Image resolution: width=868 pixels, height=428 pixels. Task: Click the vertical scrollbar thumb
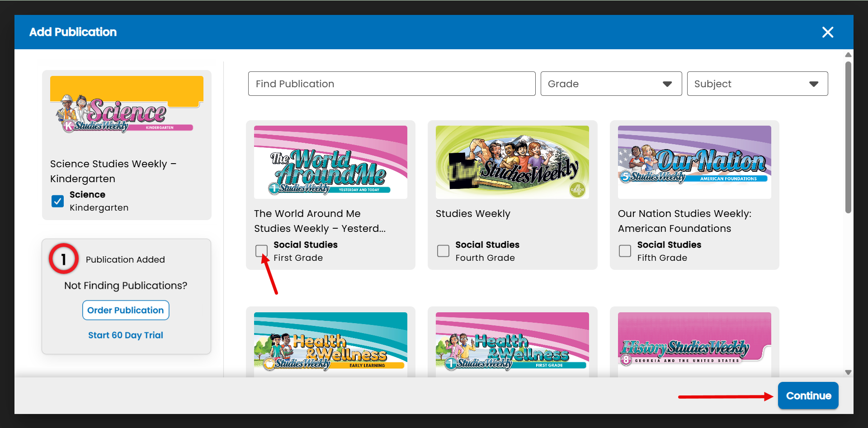point(848,137)
